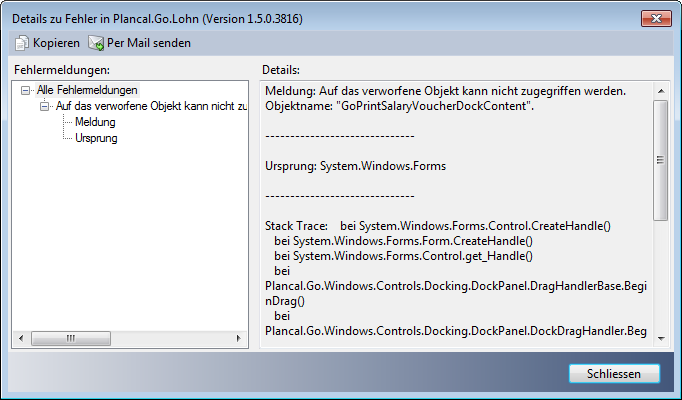The image size is (682, 400).
Task: Click the Kopieren copy icon
Action: 21,43
